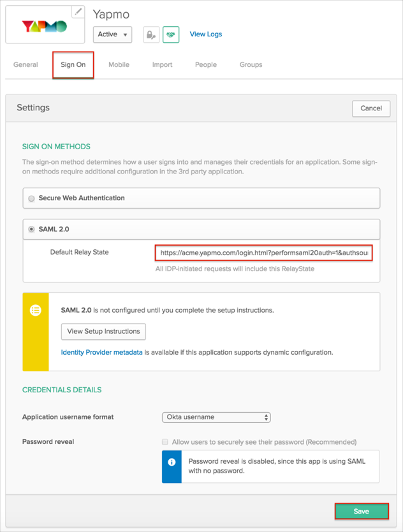Click the yellow setup list icon
Viewport: 403px width, 532px height.
[x=36, y=310]
